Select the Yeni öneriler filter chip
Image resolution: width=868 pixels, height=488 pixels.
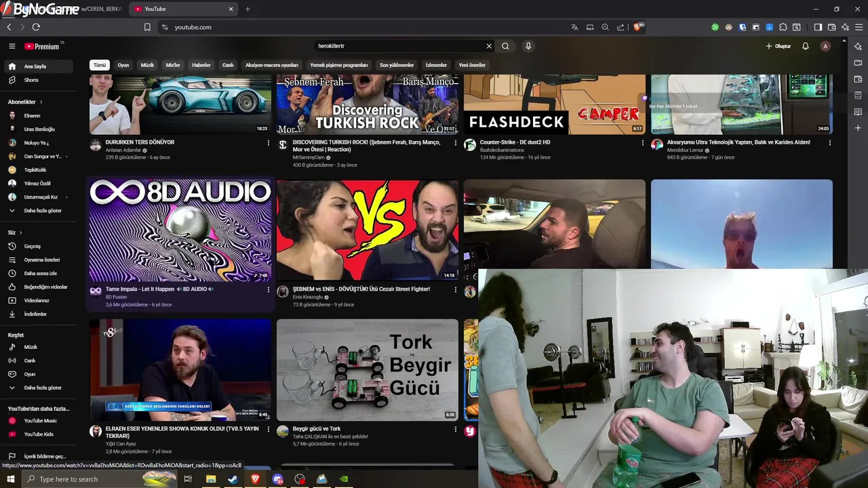[x=472, y=65]
